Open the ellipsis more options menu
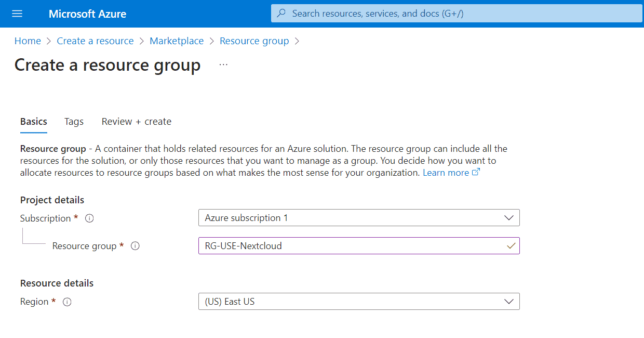The height and width of the screenshot is (338, 644). click(x=223, y=64)
